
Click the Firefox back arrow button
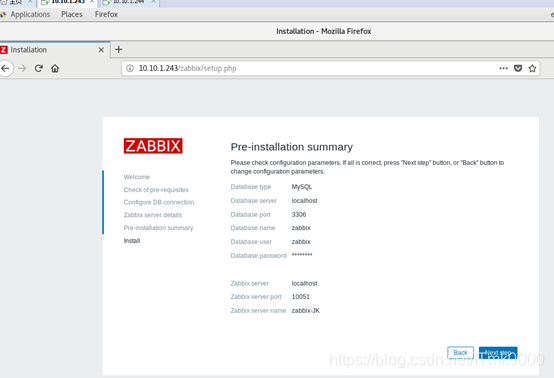coord(5,68)
